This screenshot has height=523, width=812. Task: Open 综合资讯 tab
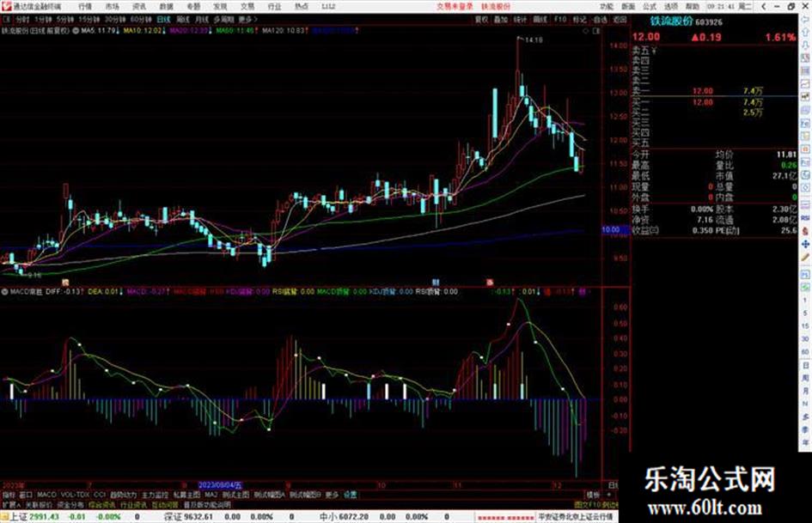[101, 504]
